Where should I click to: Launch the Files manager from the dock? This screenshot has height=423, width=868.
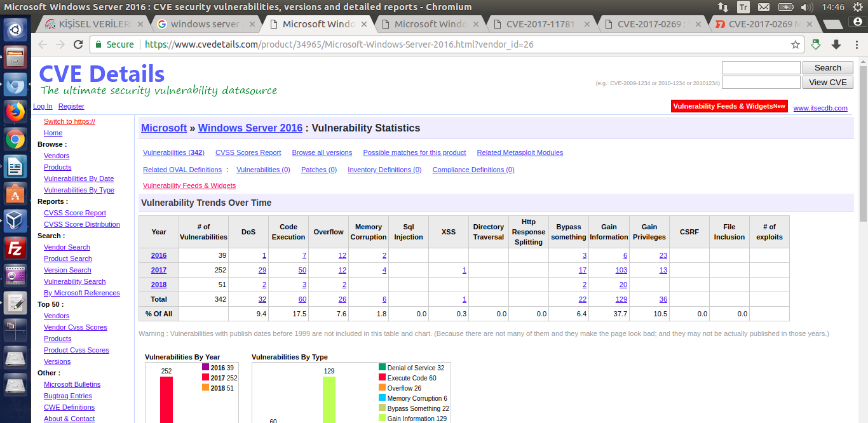pos(15,57)
